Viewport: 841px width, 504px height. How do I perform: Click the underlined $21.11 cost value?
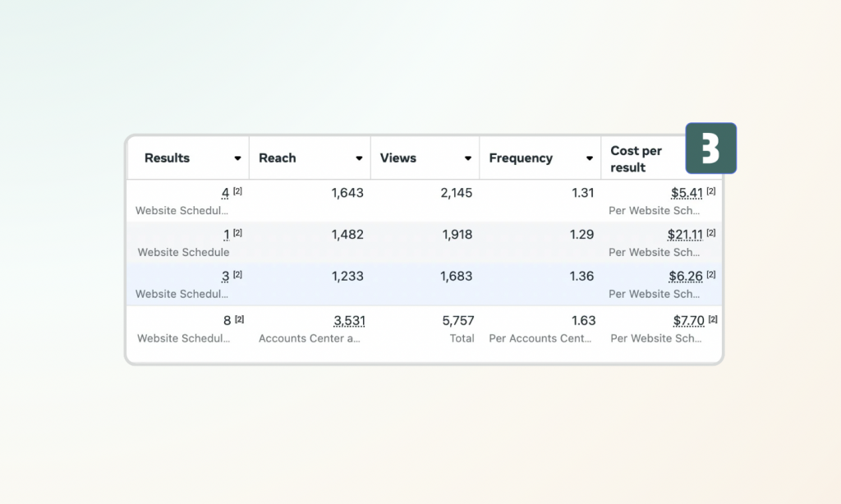coord(685,235)
